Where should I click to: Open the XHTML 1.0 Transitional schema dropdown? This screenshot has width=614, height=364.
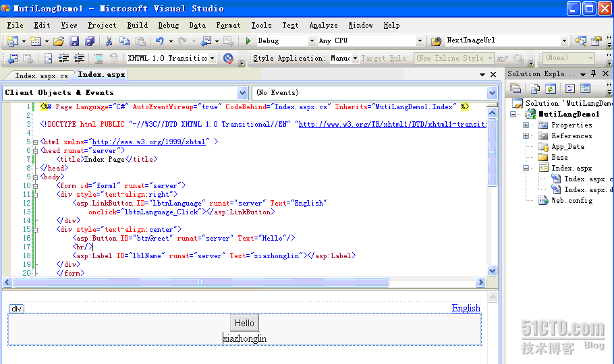pyautogui.click(x=212, y=59)
